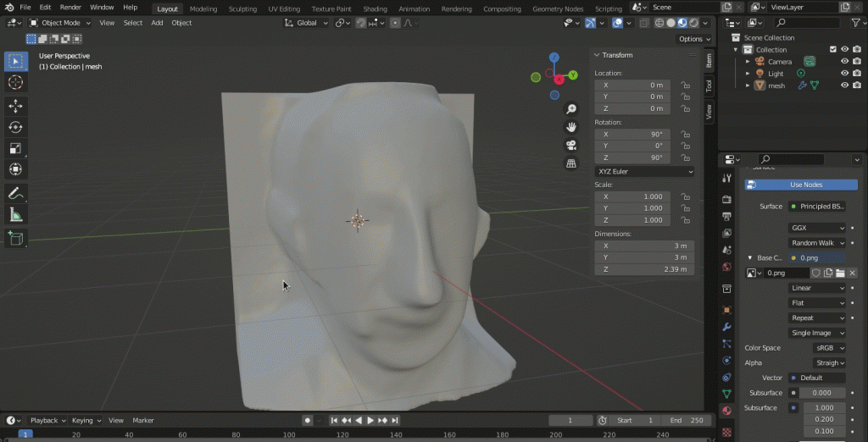Image resolution: width=868 pixels, height=442 pixels.
Task: Click the Use Nodes button
Action: [x=801, y=185]
